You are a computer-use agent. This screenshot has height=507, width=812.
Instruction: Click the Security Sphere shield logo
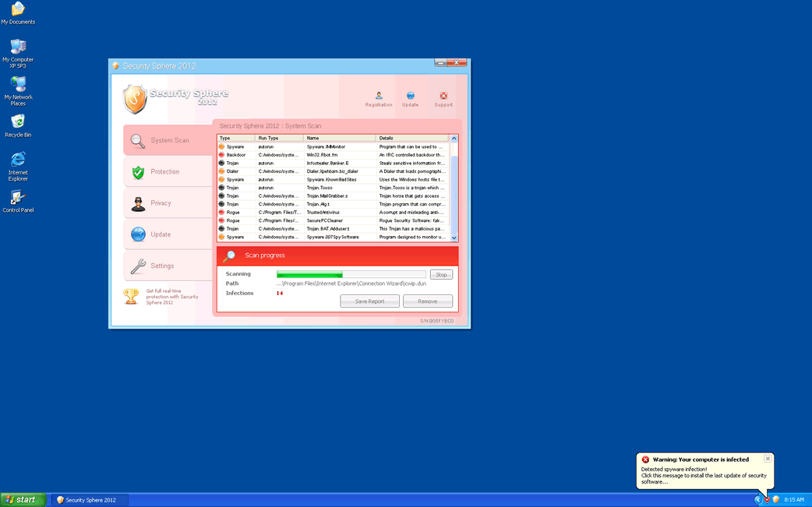134,100
